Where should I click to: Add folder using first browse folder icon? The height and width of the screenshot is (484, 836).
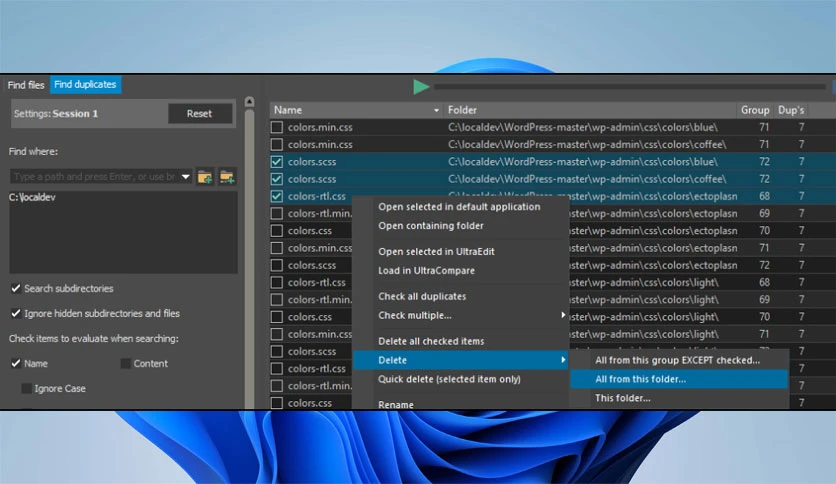tap(205, 177)
